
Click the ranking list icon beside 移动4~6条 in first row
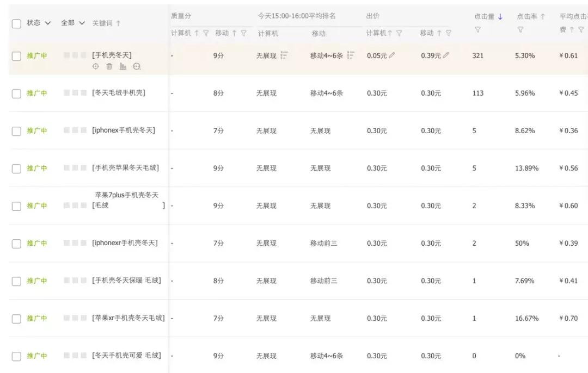(351, 55)
